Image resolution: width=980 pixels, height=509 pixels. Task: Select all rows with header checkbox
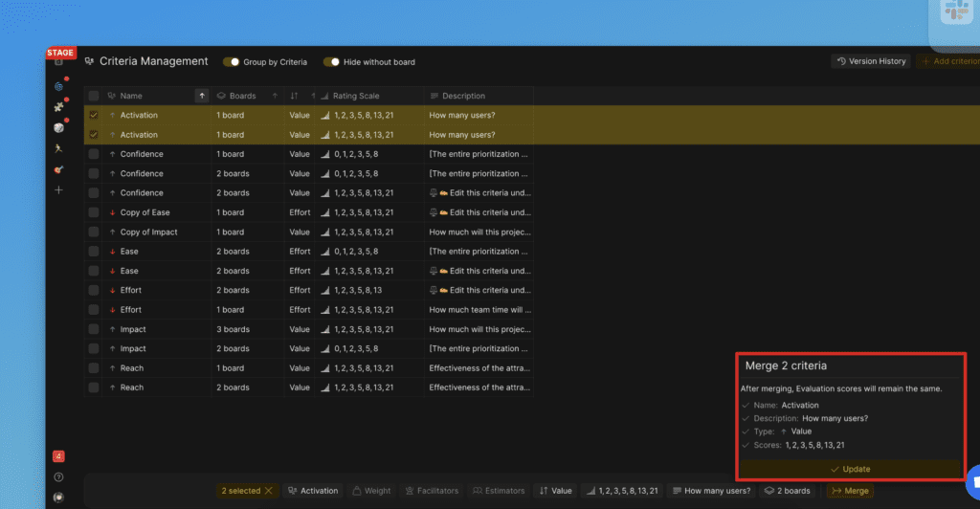94,96
